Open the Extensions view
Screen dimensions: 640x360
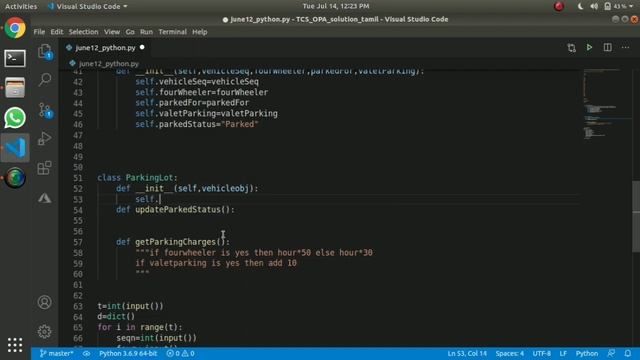[44, 168]
